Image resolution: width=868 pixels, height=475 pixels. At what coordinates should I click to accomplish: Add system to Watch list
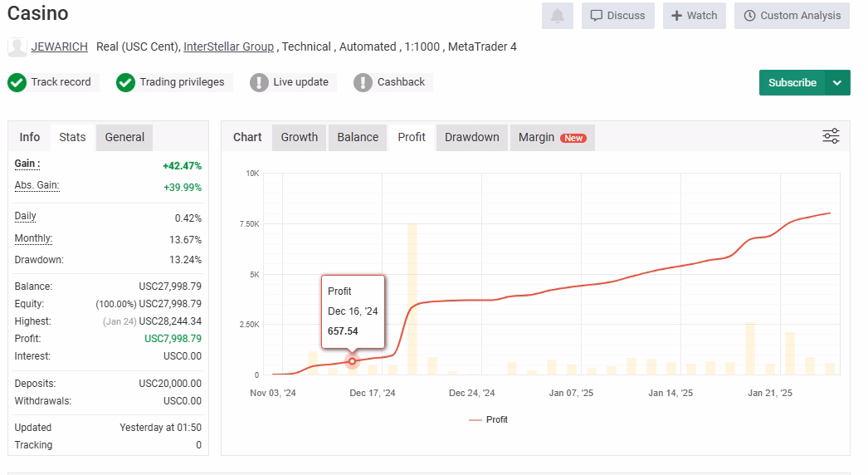pos(694,16)
